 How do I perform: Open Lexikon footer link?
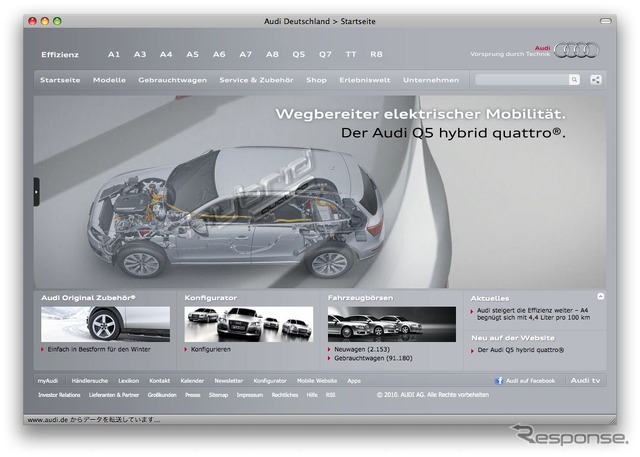tap(129, 381)
